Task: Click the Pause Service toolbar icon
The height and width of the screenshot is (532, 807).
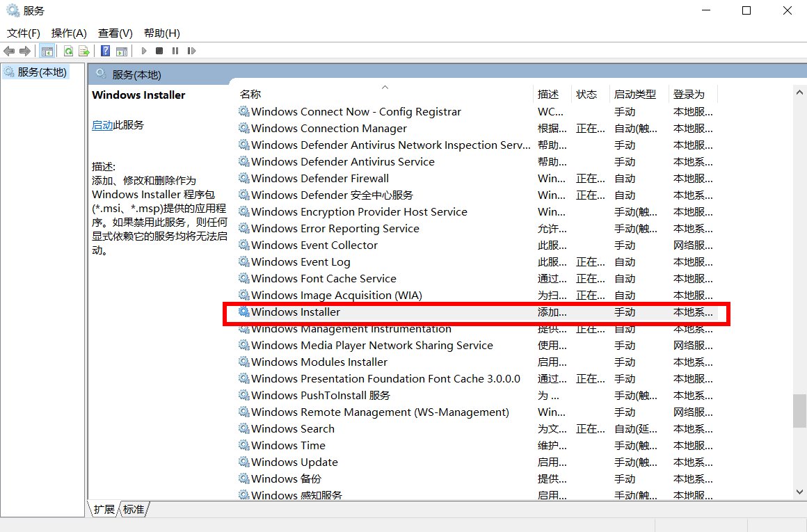Action: click(175, 51)
